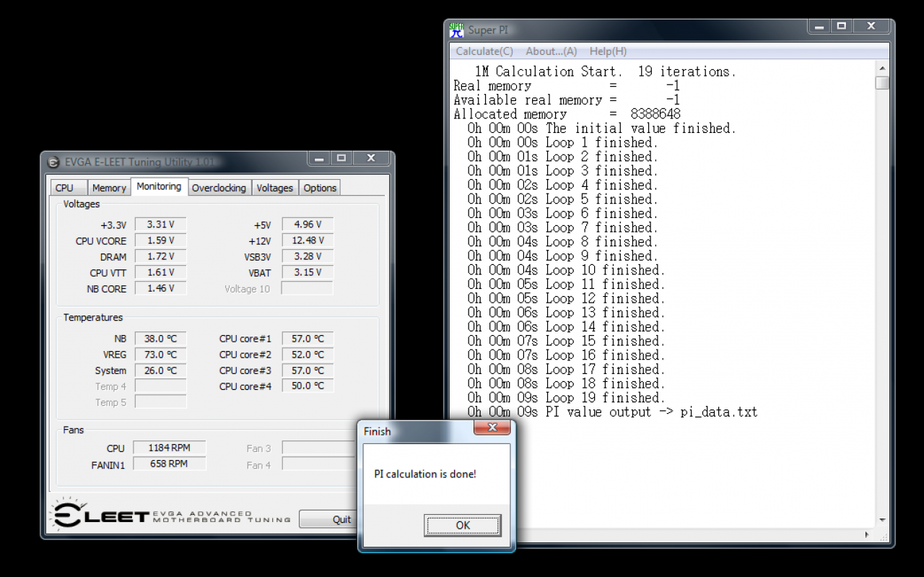Open the Memory tab in E-LEET
924x577 pixels.
[109, 188]
